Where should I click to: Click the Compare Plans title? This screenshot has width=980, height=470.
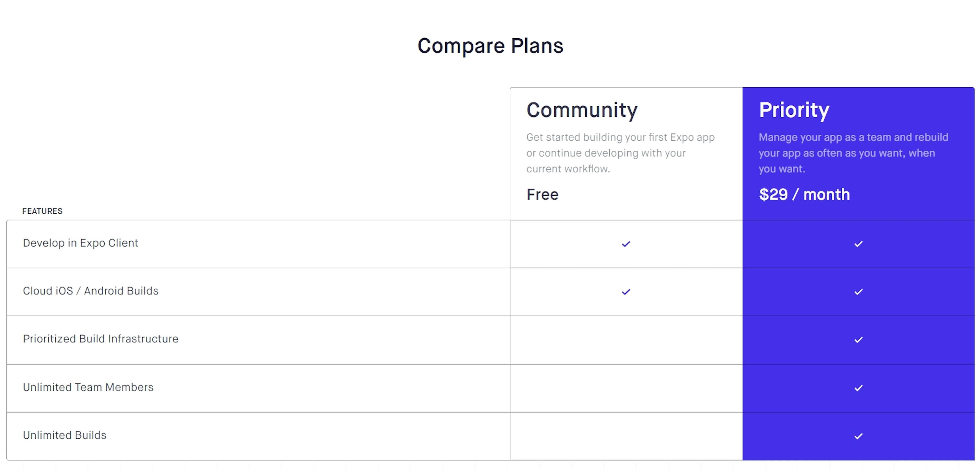tap(490, 46)
